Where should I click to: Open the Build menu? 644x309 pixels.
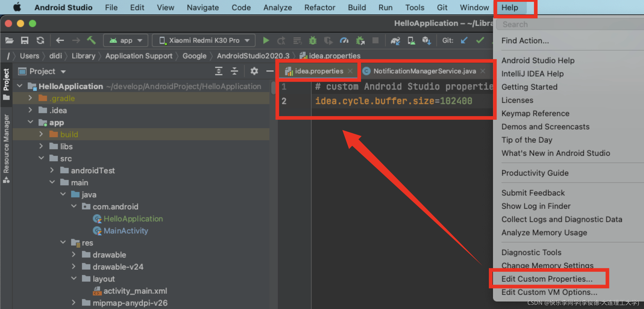[357, 7]
